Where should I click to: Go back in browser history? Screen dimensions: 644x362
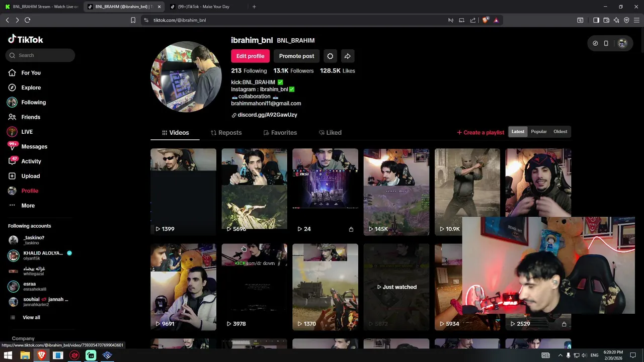[x=7, y=20]
